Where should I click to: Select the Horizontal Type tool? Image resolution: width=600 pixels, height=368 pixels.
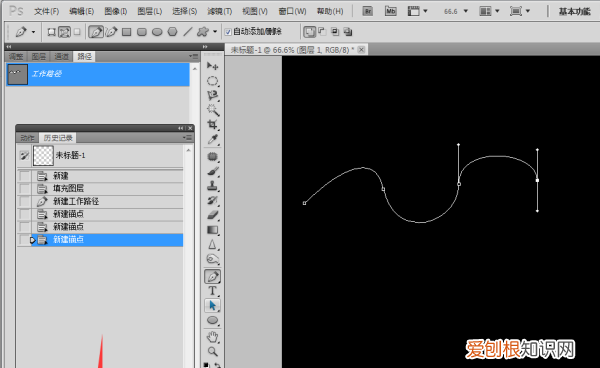pyautogui.click(x=212, y=291)
